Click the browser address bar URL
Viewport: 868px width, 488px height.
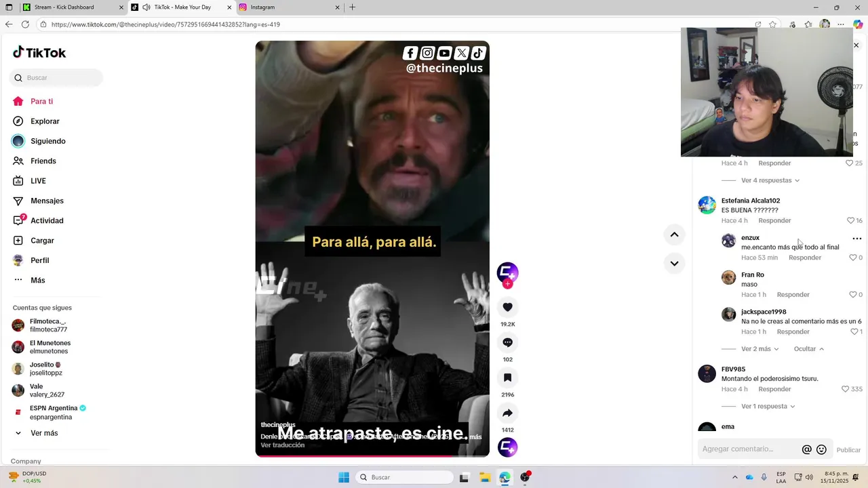pos(165,24)
